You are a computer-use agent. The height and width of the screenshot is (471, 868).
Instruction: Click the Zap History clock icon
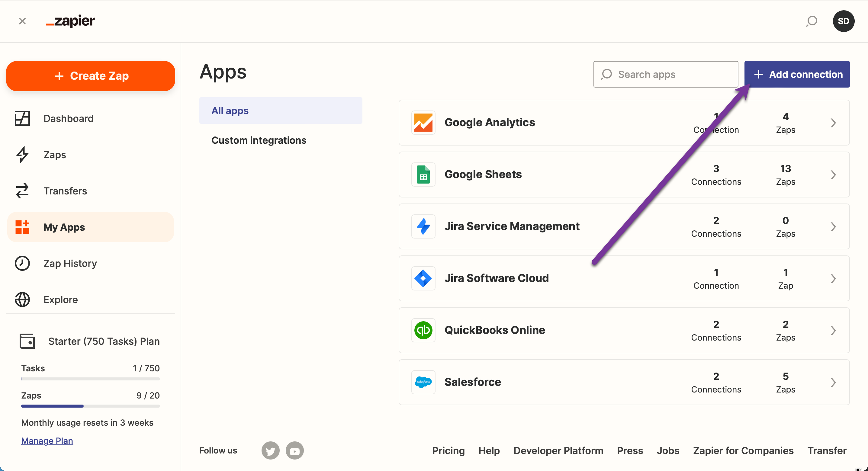22,263
